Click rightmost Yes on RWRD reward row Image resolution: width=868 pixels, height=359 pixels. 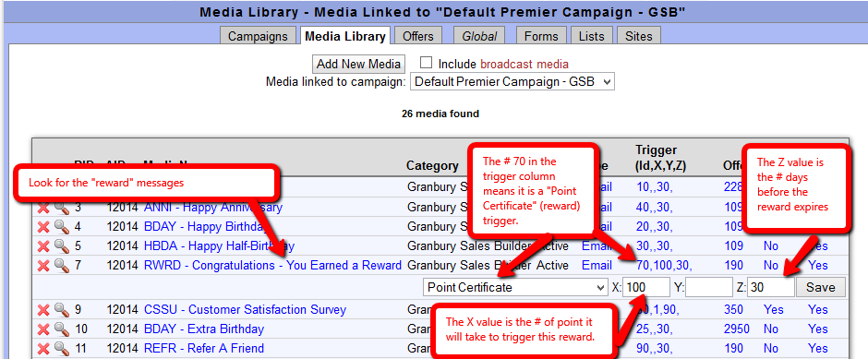(x=818, y=266)
